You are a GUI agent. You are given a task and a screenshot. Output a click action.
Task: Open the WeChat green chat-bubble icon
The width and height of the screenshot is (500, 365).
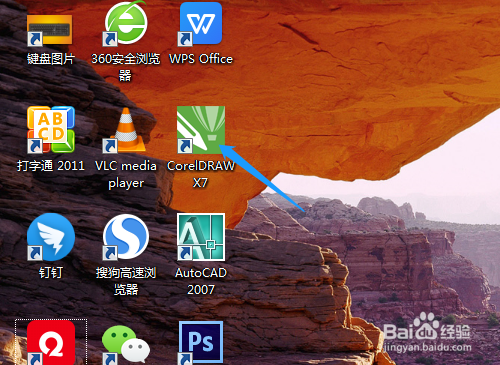coord(126,344)
